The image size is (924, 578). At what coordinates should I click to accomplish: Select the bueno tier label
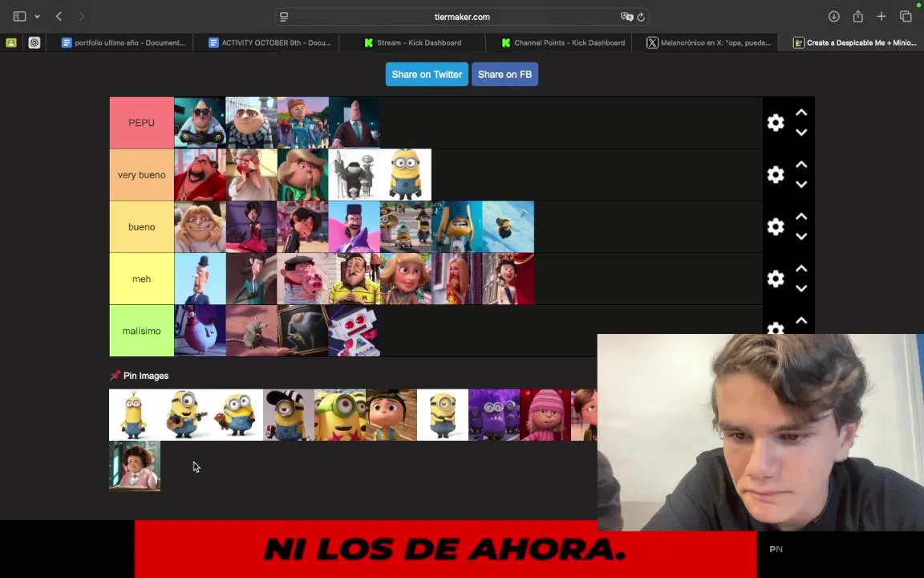141,226
